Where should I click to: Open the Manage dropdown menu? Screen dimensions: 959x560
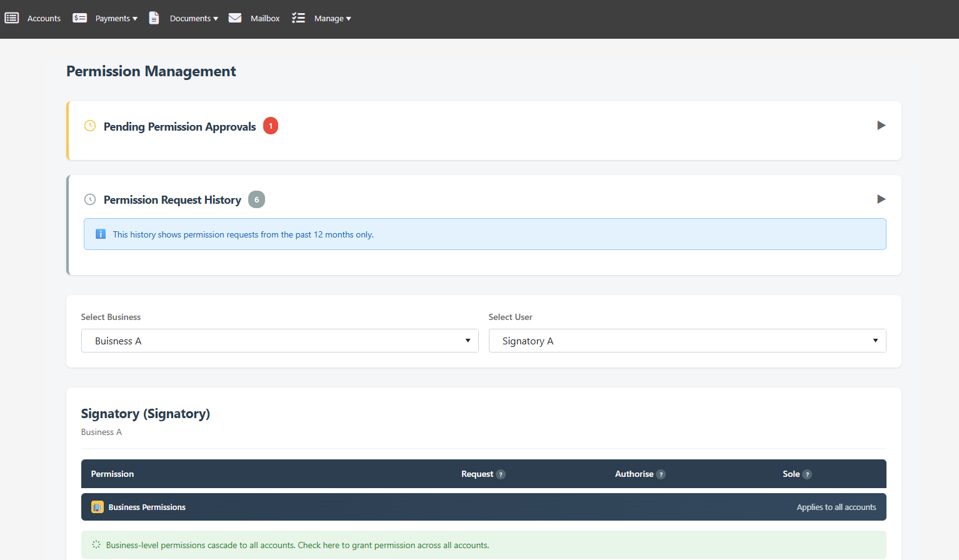coord(333,17)
